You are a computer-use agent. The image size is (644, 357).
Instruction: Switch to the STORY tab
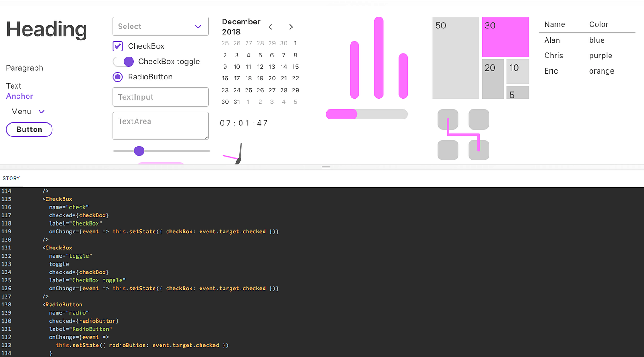(11, 178)
